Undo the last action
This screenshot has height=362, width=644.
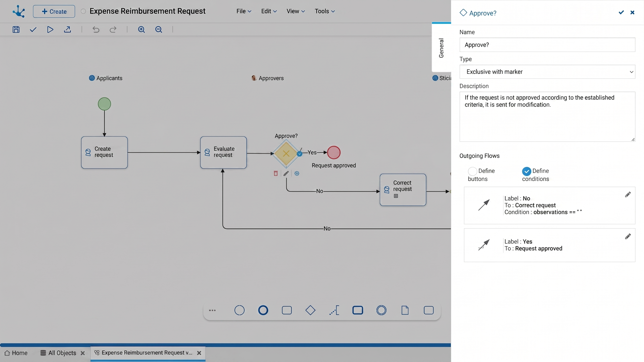click(x=96, y=29)
